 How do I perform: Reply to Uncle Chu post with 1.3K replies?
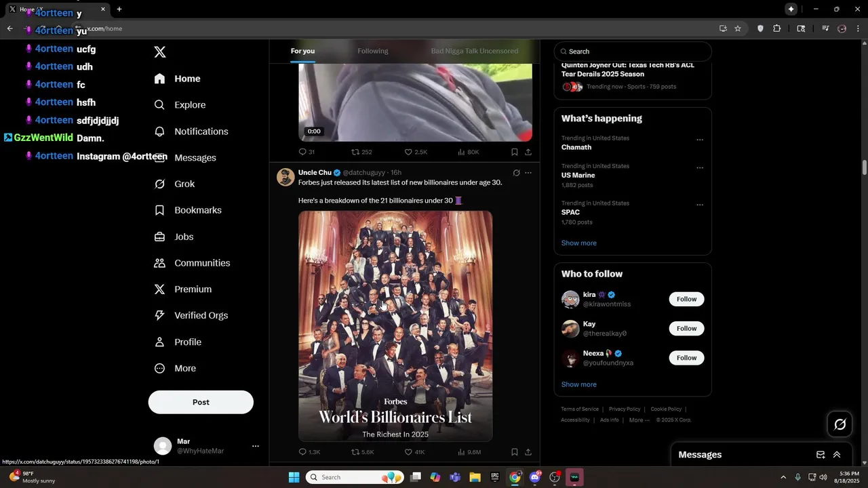click(309, 452)
